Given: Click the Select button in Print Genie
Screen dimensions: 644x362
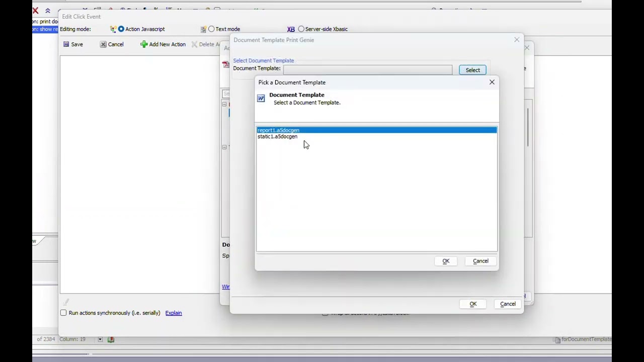Looking at the screenshot, I should coord(472,70).
